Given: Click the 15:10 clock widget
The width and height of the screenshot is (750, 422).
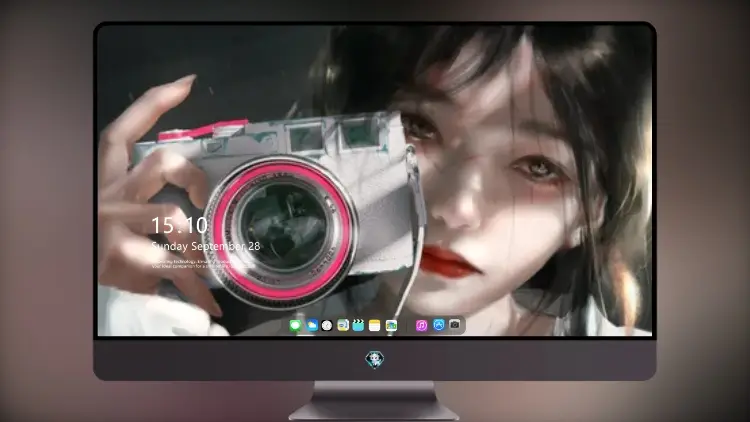Looking at the screenshot, I should click(x=179, y=225).
